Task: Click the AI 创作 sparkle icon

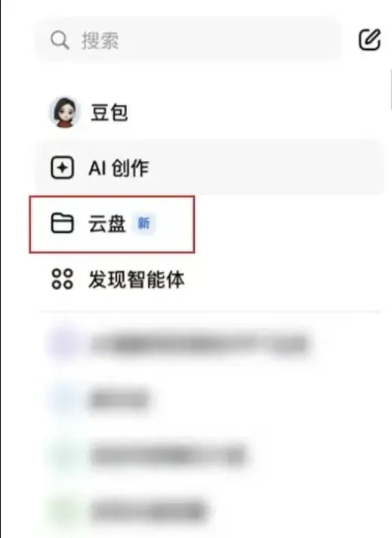Action: 62,168
